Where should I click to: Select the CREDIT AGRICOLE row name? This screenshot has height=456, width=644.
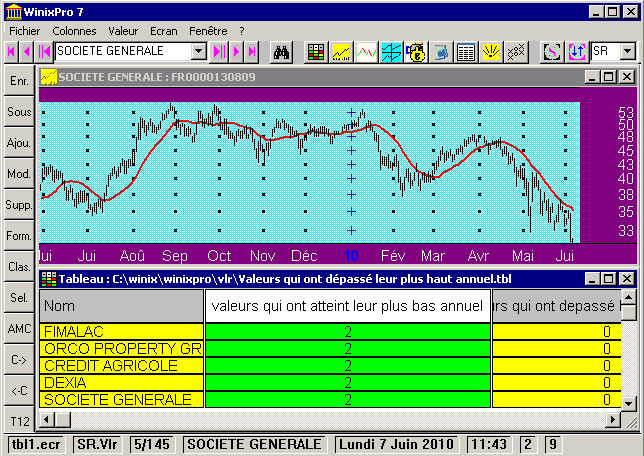tap(122, 366)
